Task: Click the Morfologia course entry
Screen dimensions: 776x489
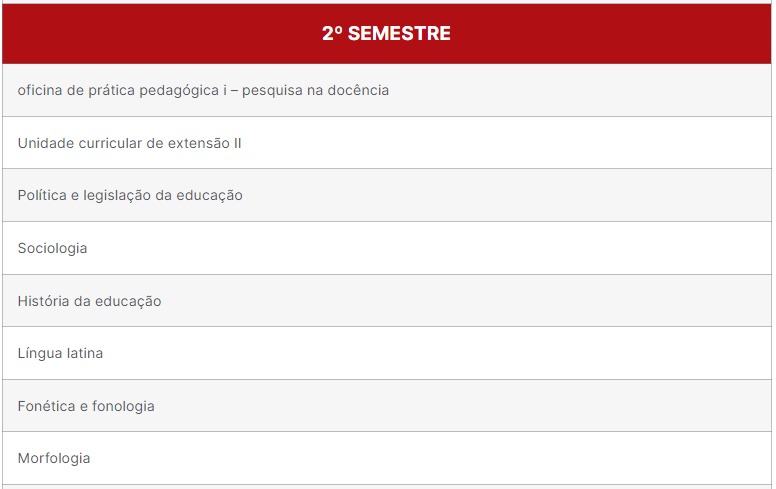Action: 387,458
